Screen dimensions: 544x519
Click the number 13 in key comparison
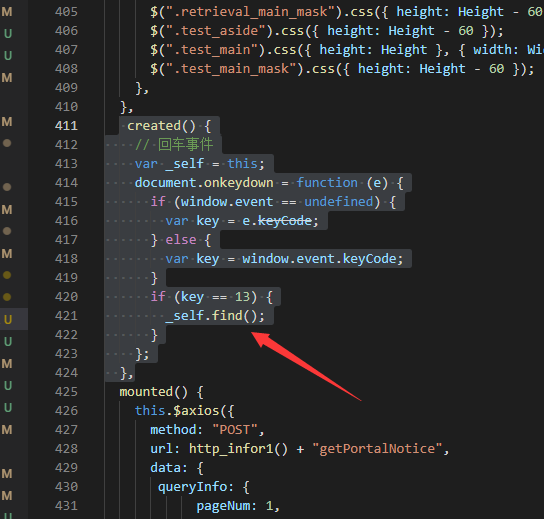[242, 297]
